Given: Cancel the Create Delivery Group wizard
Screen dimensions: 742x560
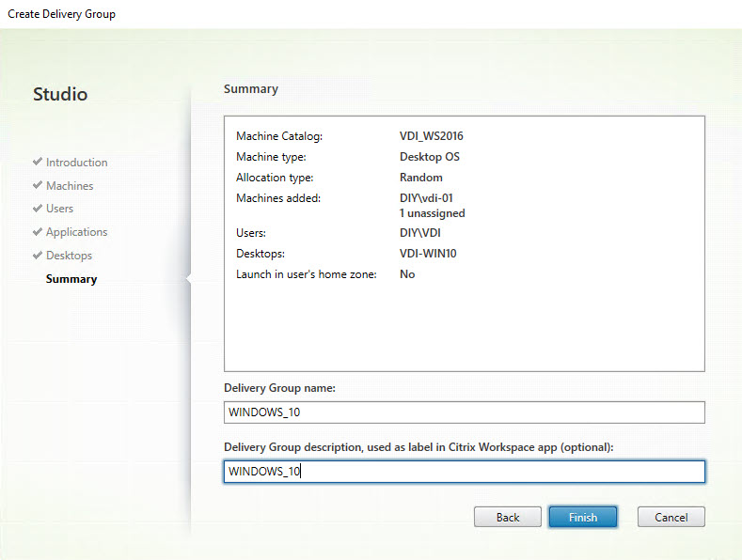Looking at the screenshot, I should coord(671,517).
